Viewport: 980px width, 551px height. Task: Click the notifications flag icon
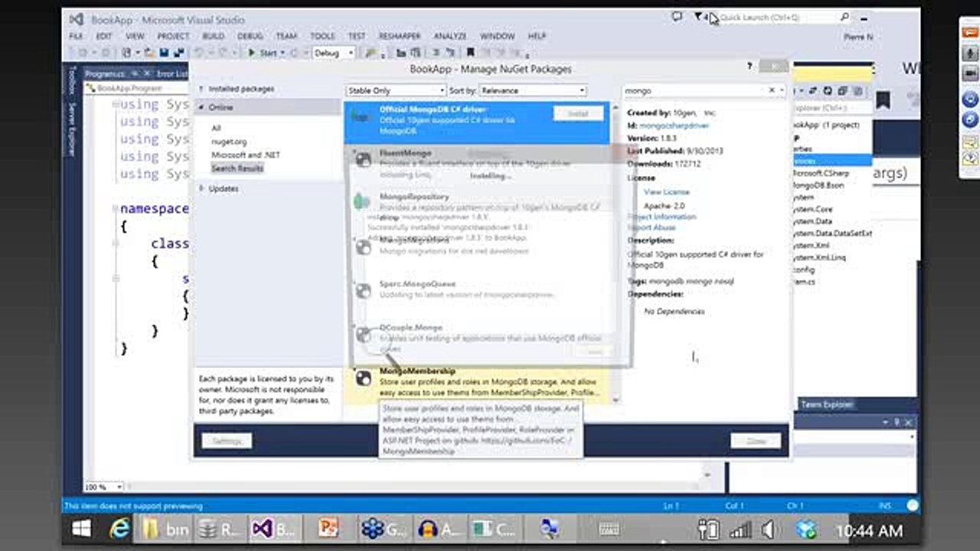[698, 17]
